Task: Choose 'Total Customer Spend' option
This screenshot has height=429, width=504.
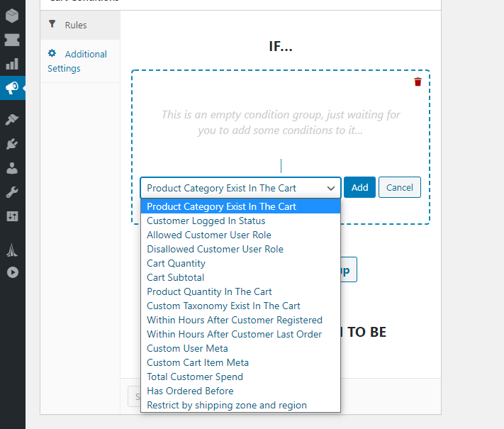Action: (194, 377)
